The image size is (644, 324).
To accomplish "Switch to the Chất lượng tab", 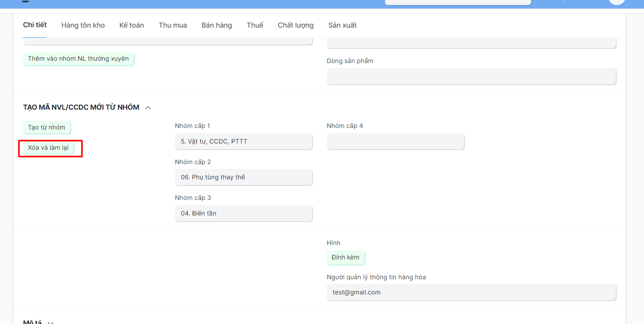I will click(296, 25).
